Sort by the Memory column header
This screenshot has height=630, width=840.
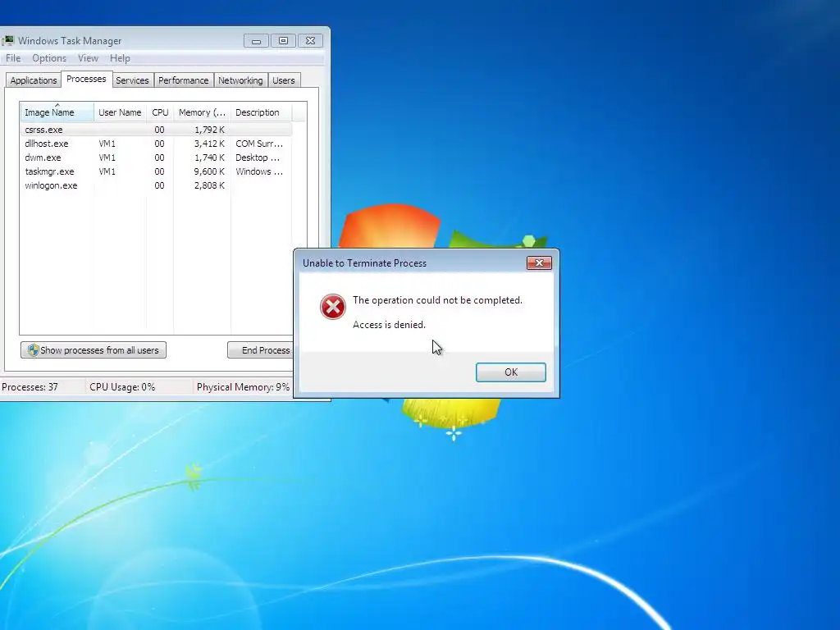pyautogui.click(x=202, y=112)
